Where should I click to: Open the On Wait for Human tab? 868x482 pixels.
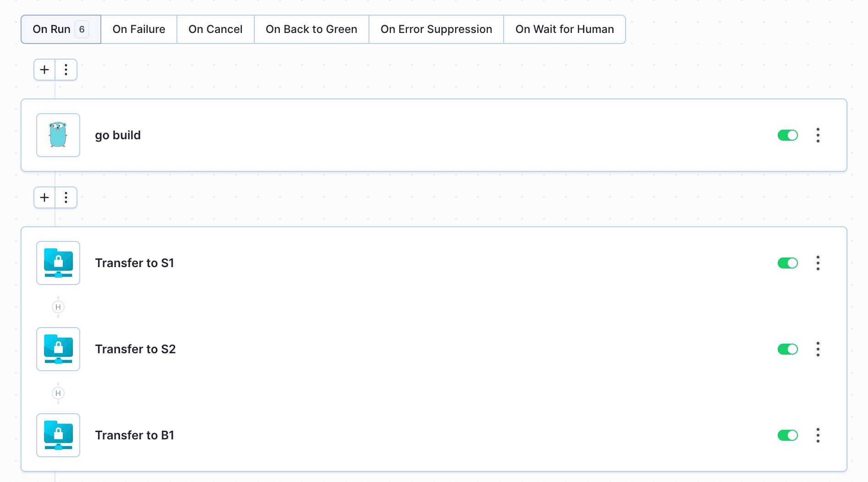564,29
